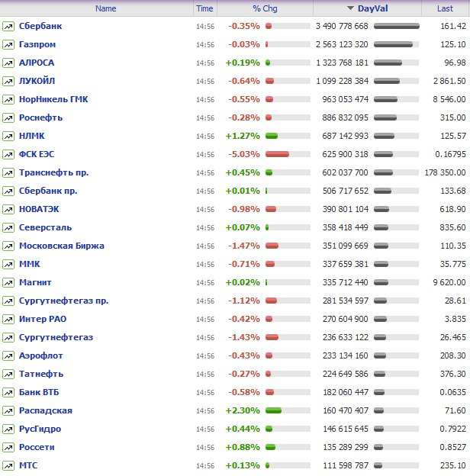Select the chart icon for НОВАТЭК

(8, 209)
